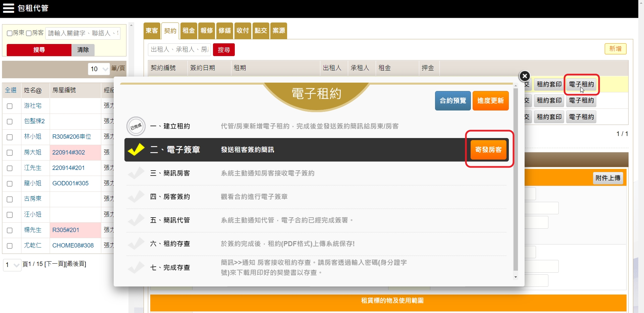Click the scroll-down arrow of the popup

[516, 277]
